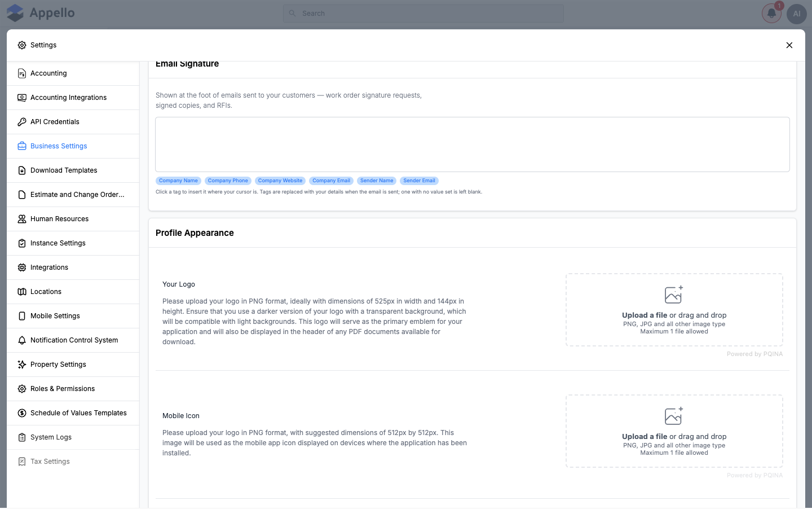This screenshot has height=518, width=812.
Task: Insert the Sender Name tag
Action: (377, 181)
